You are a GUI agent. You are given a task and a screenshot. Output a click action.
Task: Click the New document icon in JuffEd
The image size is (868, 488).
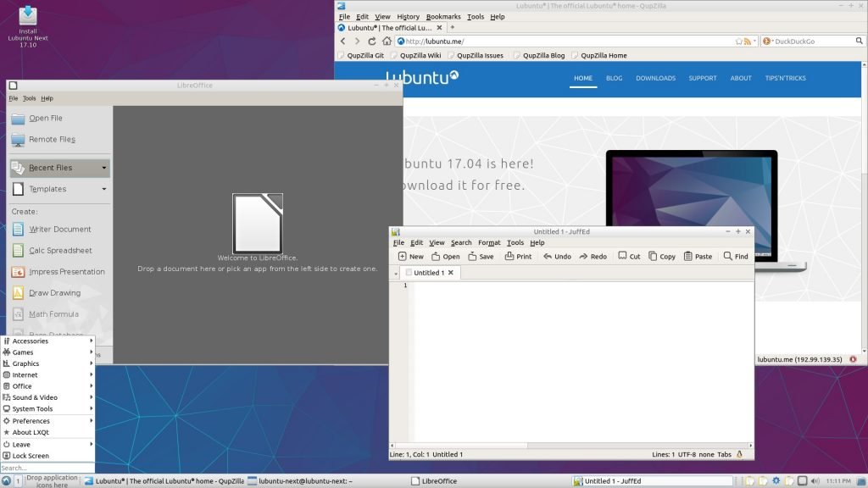coord(403,256)
